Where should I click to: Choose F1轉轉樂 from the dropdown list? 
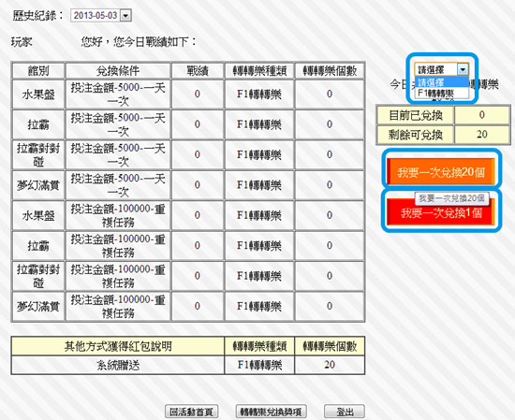coord(442,93)
